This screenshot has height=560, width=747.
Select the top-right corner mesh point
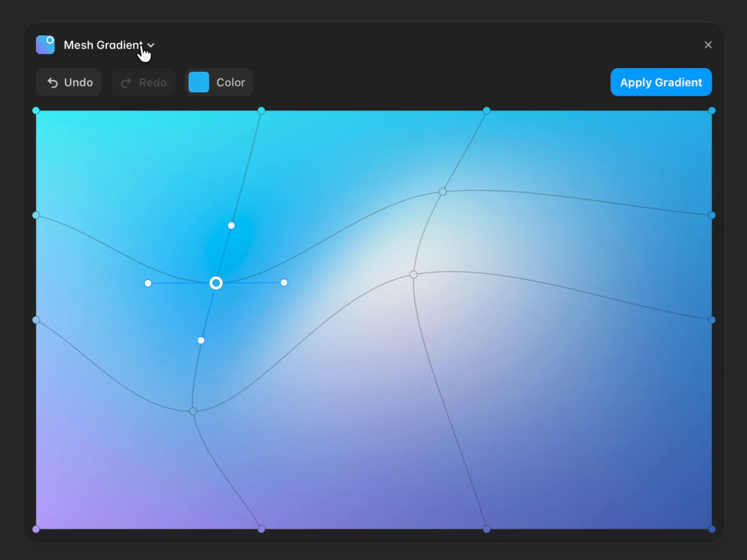tap(712, 111)
